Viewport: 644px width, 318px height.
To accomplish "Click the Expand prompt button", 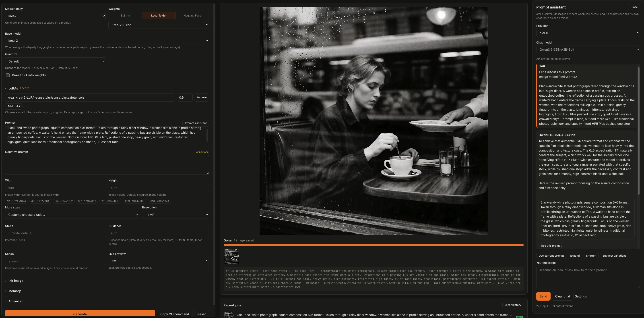I will 575,256.
